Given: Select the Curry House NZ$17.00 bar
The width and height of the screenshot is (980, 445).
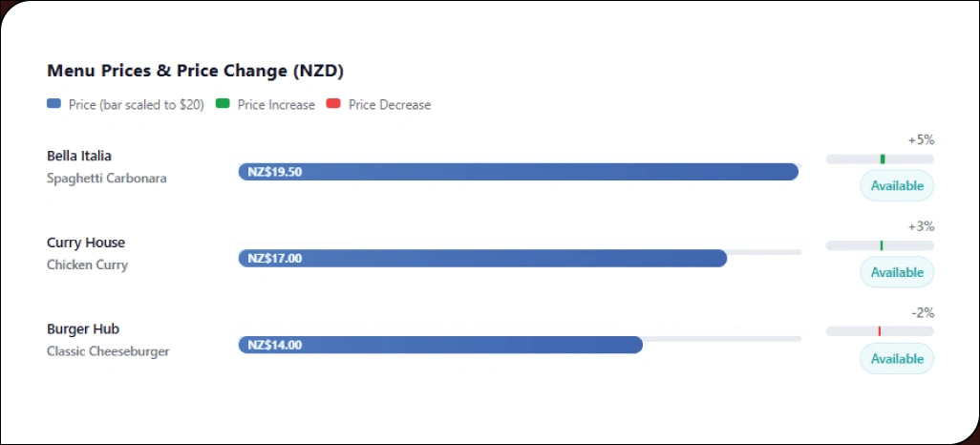Looking at the screenshot, I should (482, 258).
